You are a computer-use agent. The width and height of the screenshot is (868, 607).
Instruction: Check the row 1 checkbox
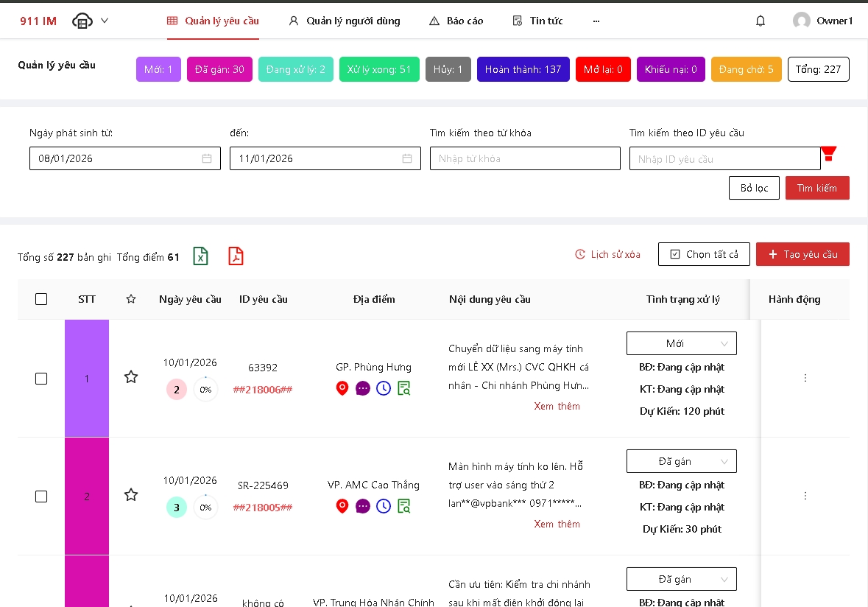click(x=41, y=379)
